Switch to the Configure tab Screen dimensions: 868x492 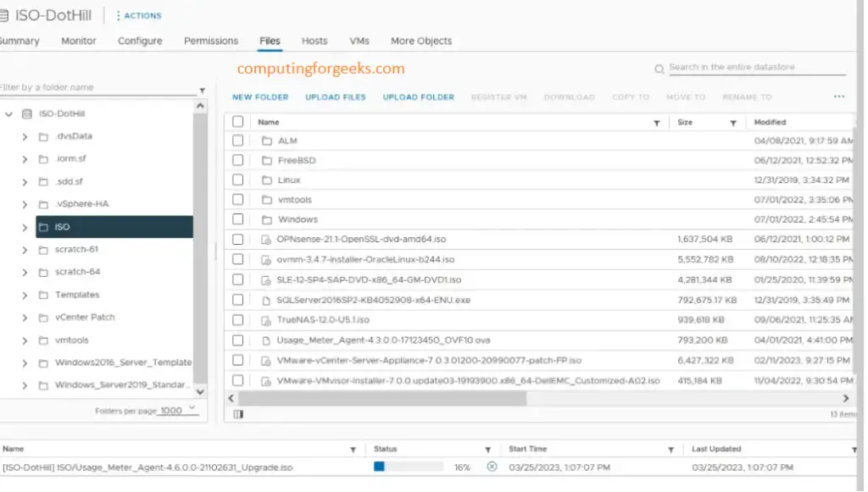coord(140,41)
